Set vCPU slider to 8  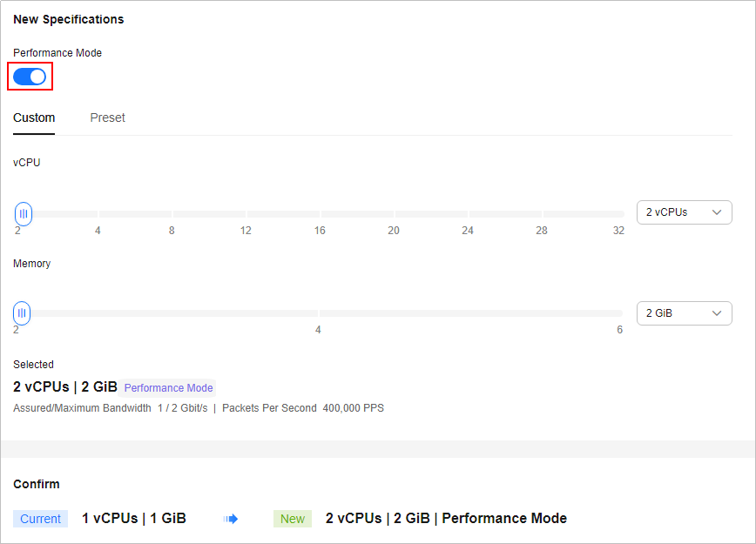point(172,213)
